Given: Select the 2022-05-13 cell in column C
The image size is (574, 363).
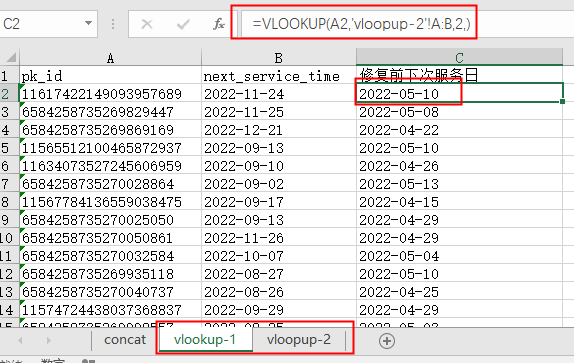Looking at the screenshot, I should click(x=459, y=183).
